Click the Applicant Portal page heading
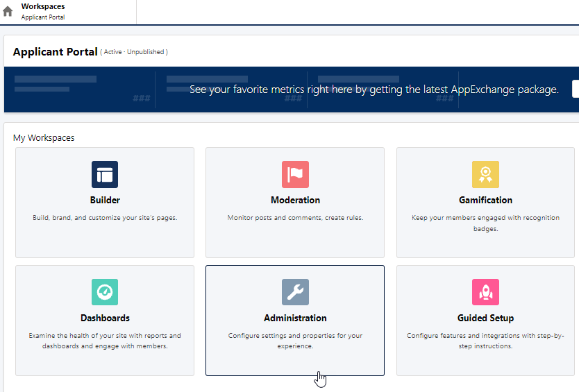 (x=55, y=52)
